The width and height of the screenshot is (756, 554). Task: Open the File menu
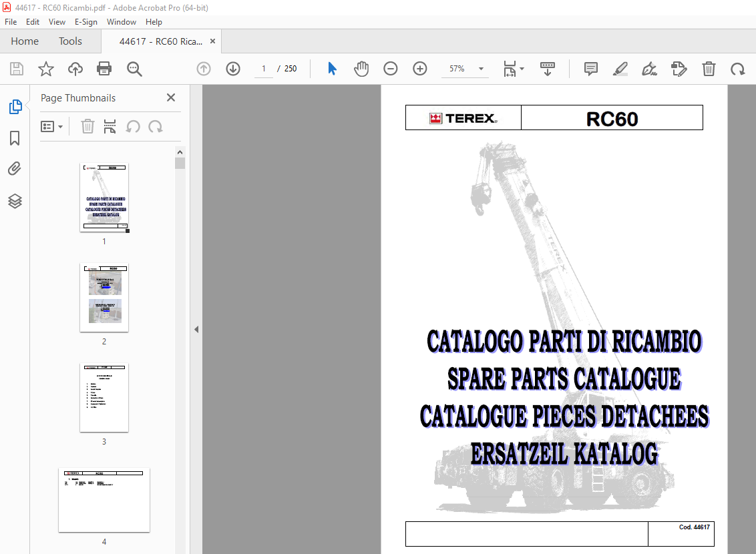[11, 22]
